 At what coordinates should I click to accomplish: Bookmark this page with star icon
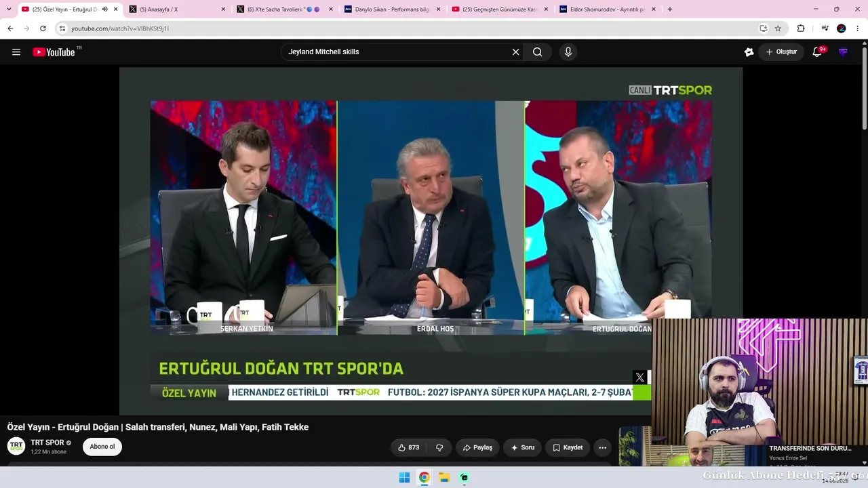pos(778,28)
